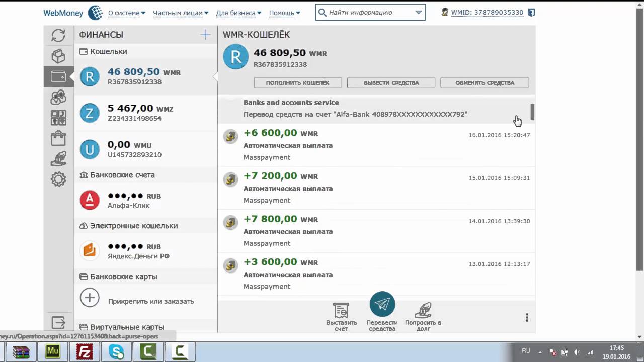
Task: Click the large R icon in WMR-кошелёк header
Action: [x=235, y=56]
